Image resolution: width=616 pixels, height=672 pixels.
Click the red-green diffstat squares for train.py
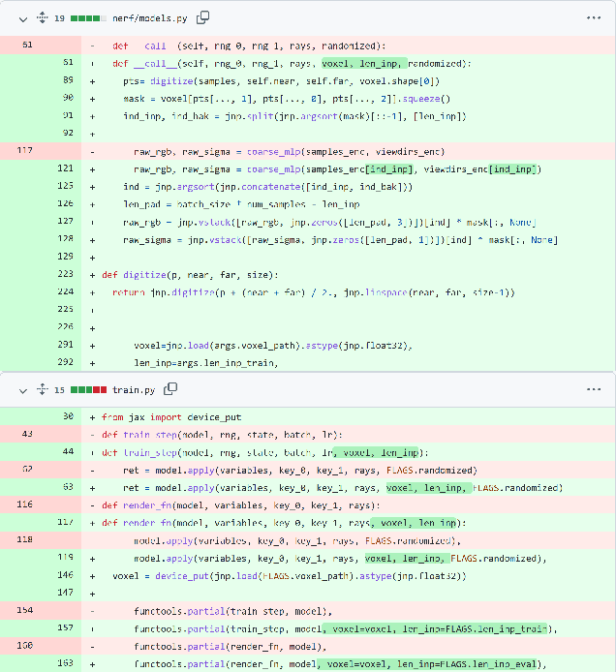(90, 389)
